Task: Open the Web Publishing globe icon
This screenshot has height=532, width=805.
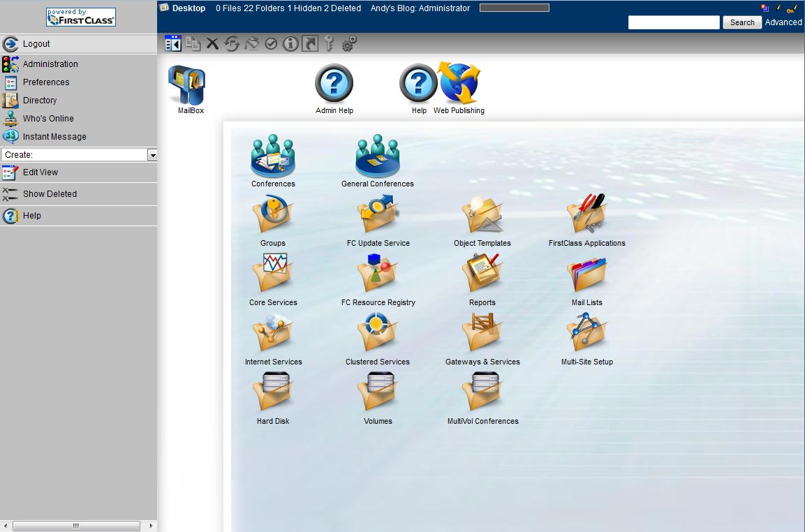Action: click(x=459, y=84)
